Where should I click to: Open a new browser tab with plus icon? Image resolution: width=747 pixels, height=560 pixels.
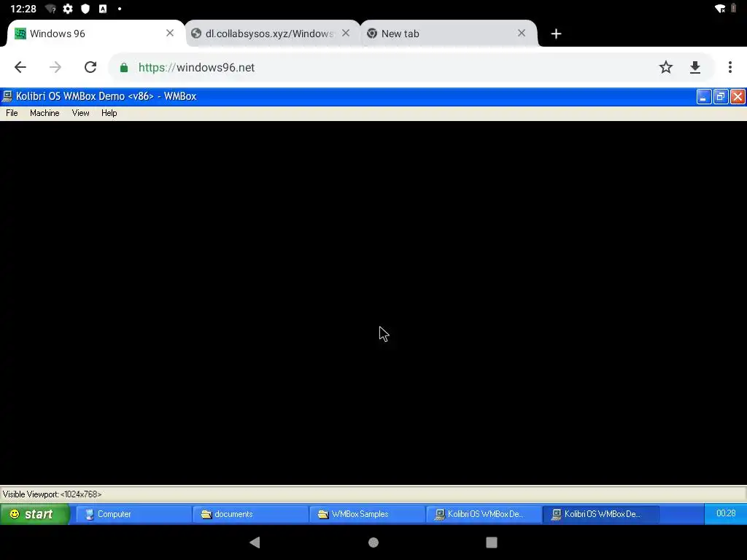pos(556,34)
